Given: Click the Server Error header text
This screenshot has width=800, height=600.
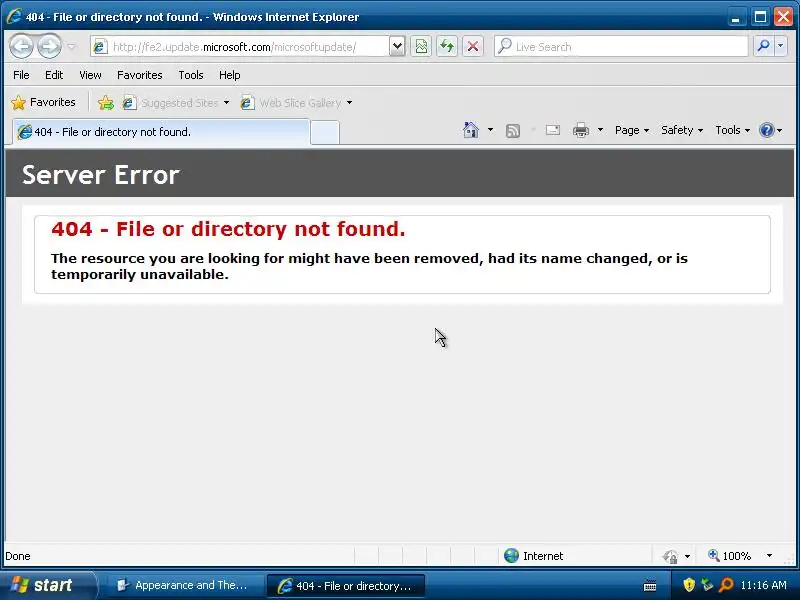Looking at the screenshot, I should coord(101,175).
